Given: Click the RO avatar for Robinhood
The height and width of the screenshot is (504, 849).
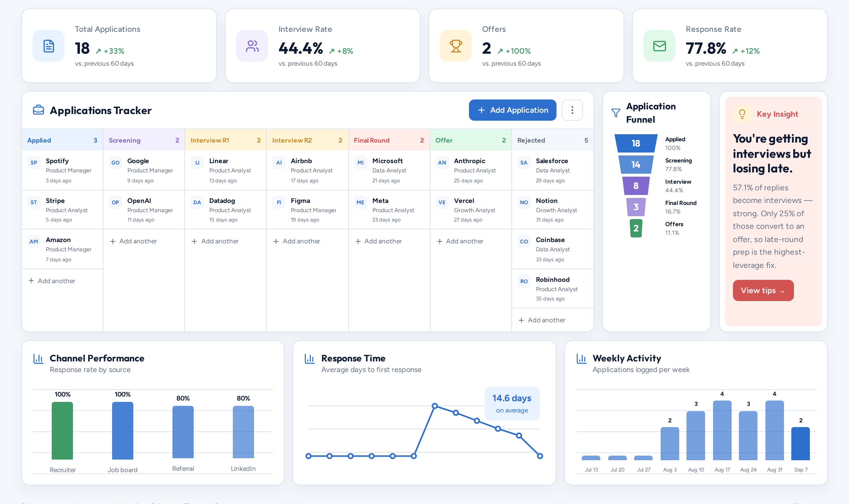Looking at the screenshot, I should coord(524,281).
